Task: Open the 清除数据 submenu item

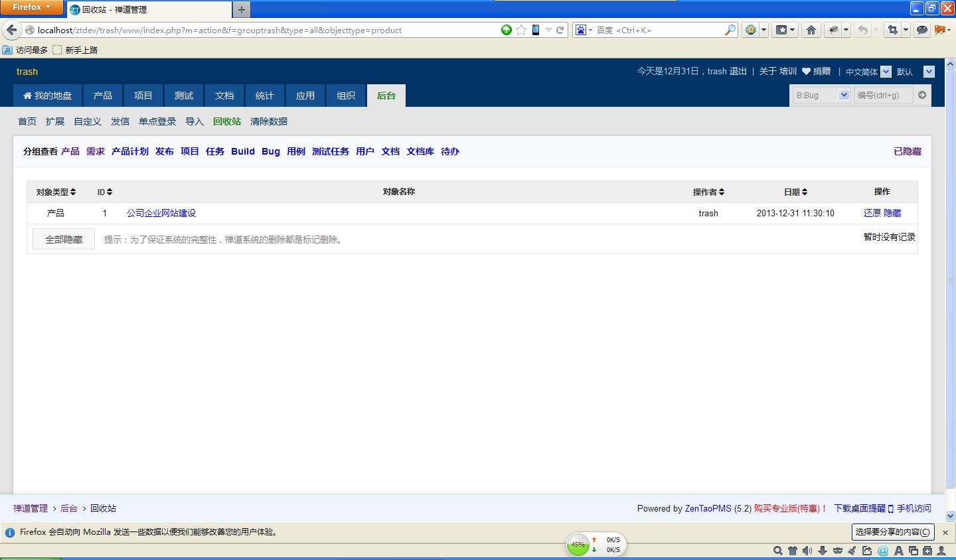Action: (x=269, y=121)
